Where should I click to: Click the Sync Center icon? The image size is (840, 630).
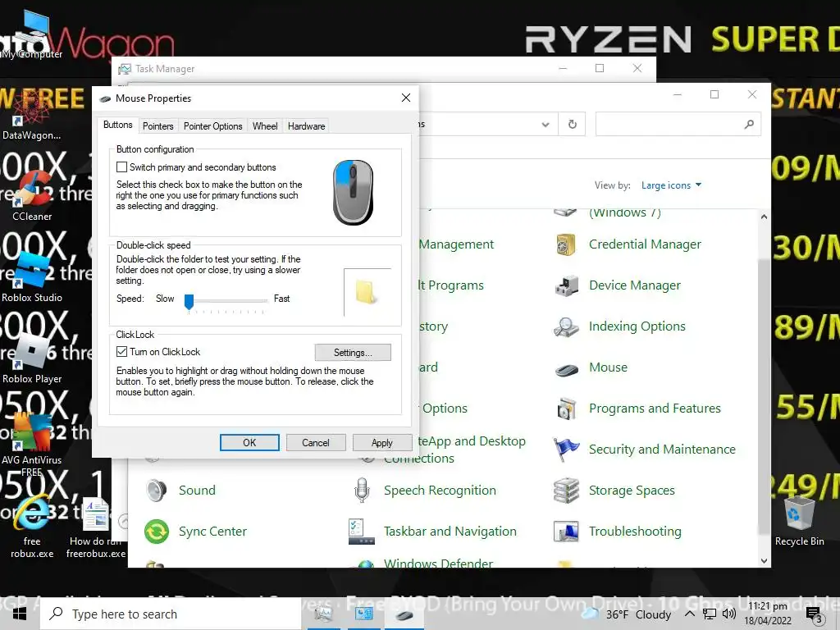157,532
